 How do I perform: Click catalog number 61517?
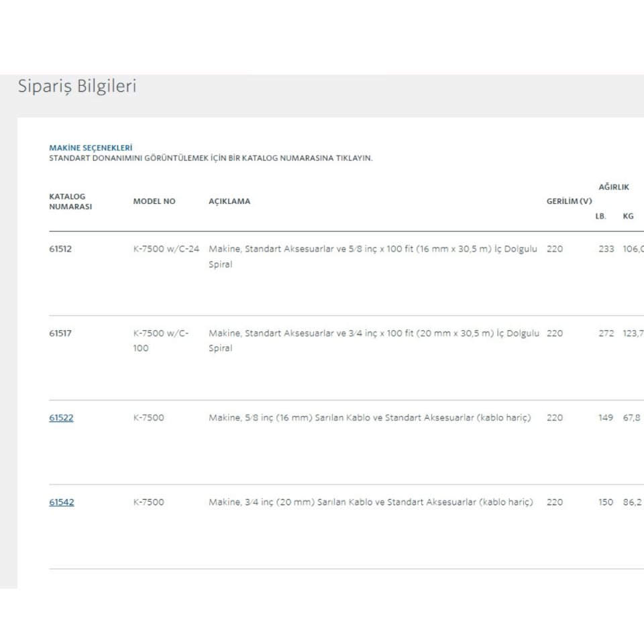pos(60,333)
